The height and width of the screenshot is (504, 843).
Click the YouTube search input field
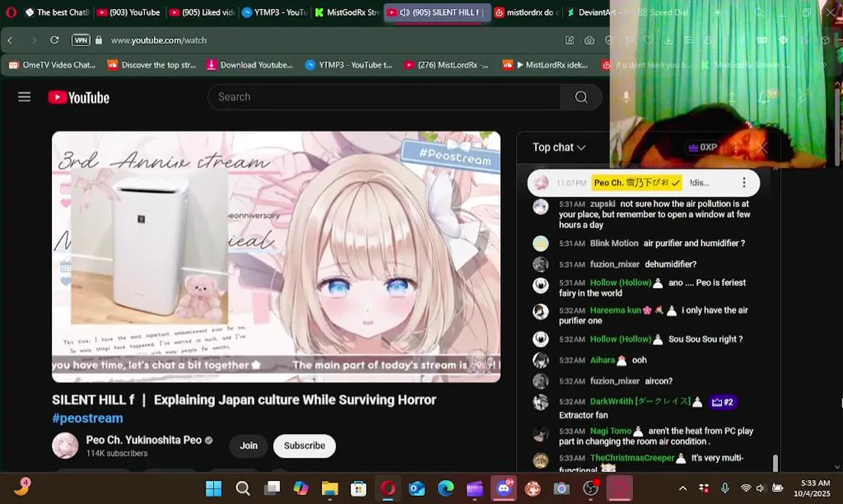pyautogui.click(x=384, y=97)
